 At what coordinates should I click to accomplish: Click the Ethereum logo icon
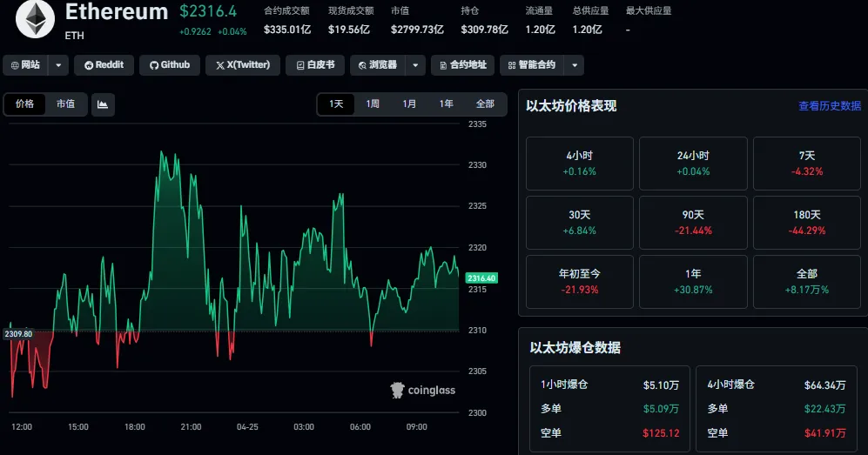point(35,18)
